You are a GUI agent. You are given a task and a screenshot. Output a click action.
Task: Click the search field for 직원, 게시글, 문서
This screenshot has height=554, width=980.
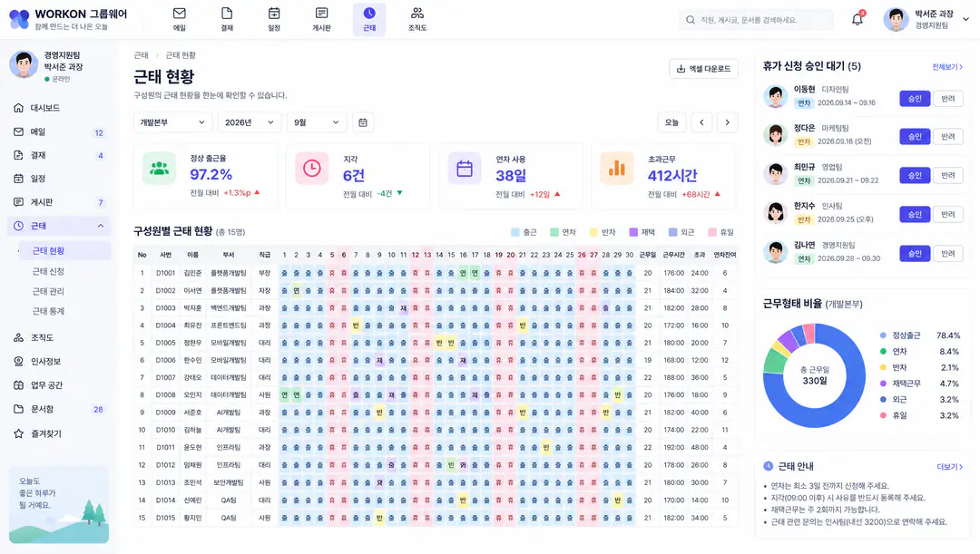tap(756, 20)
